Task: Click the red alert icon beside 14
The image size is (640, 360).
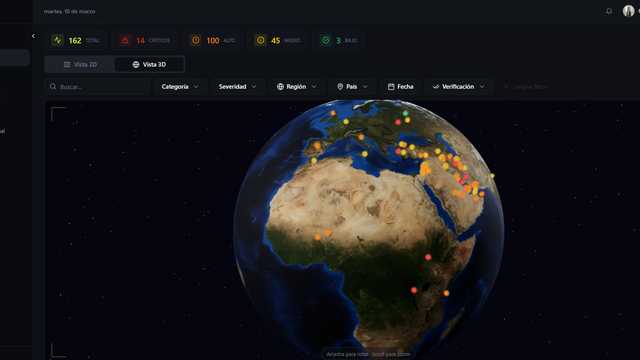Action: [x=124, y=40]
